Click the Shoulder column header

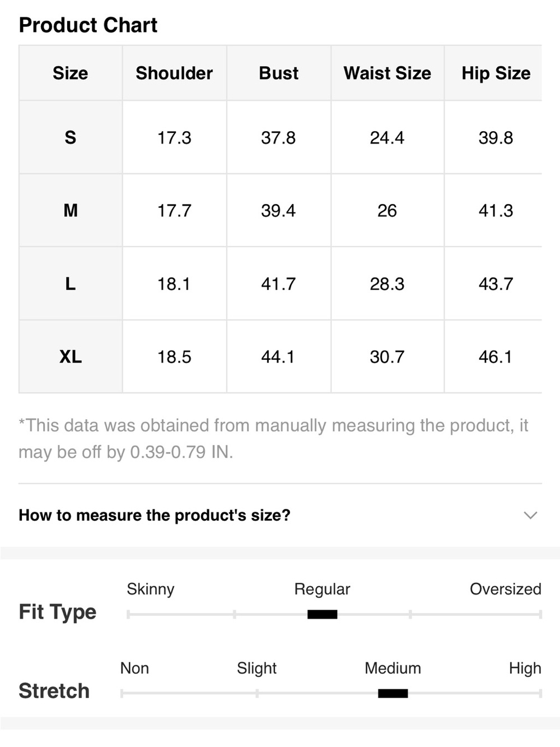[x=174, y=73]
